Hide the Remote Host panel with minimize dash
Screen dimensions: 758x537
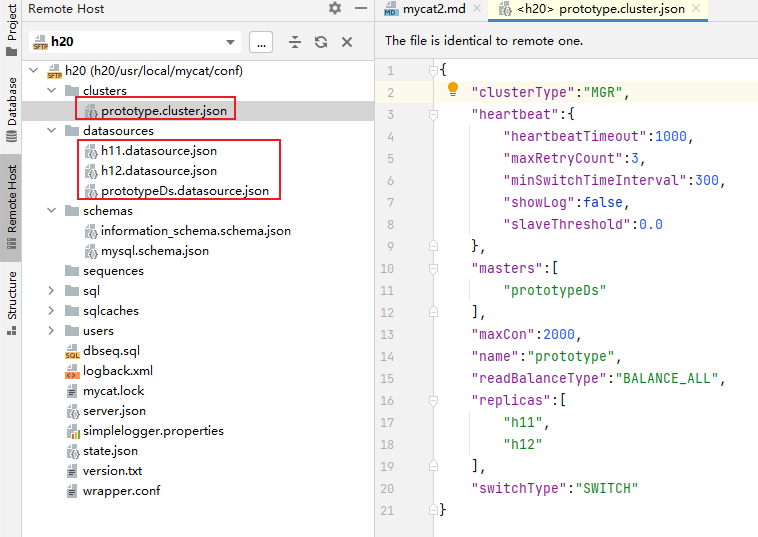[361, 8]
